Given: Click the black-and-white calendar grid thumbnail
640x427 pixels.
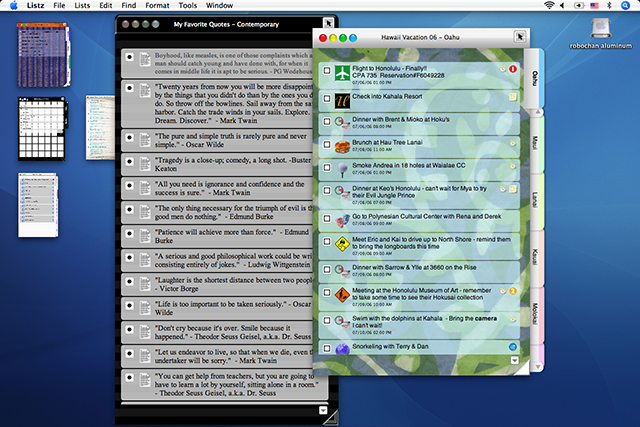Looking at the screenshot, I should (x=42, y=128).
